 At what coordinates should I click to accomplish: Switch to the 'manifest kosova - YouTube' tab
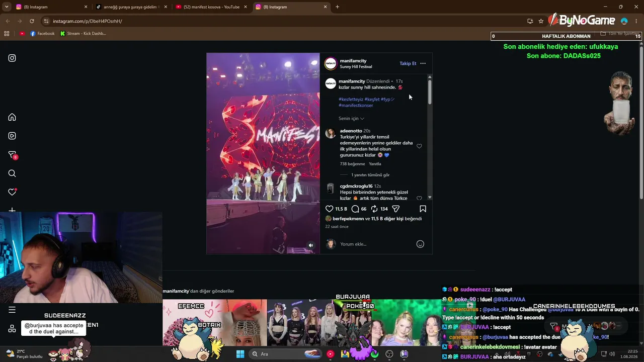pos(211,7)
